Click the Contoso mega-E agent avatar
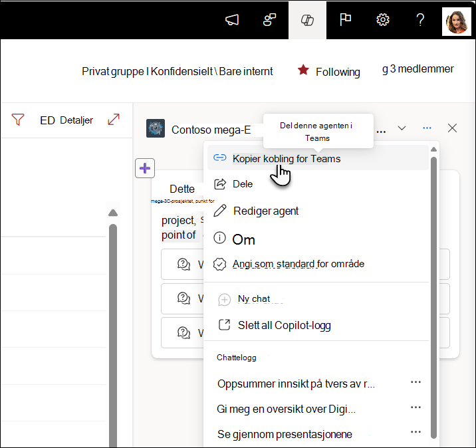The width and height of the screenshot is (476, 448). 156,128
